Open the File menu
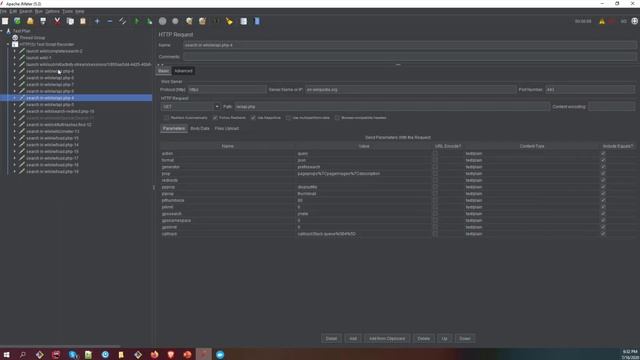Screen dimensions: 640x360 [3, 11]
